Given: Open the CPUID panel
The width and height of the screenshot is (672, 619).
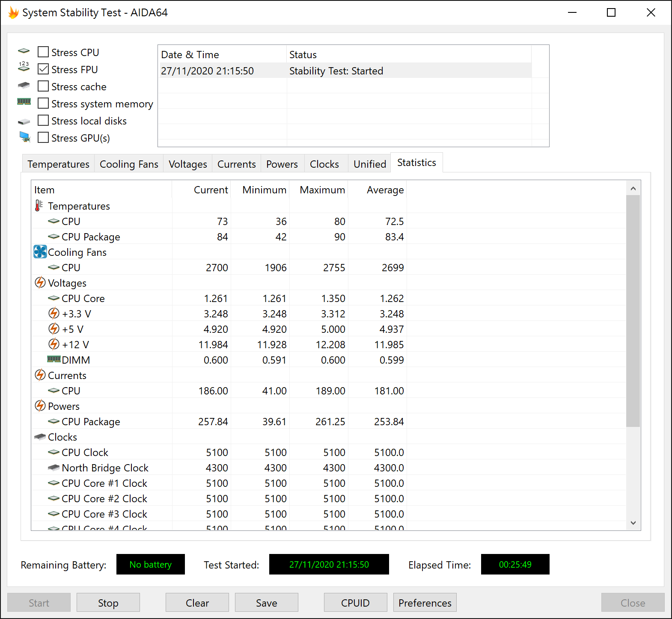Looking at the screenshot, I should click(356, 603).
